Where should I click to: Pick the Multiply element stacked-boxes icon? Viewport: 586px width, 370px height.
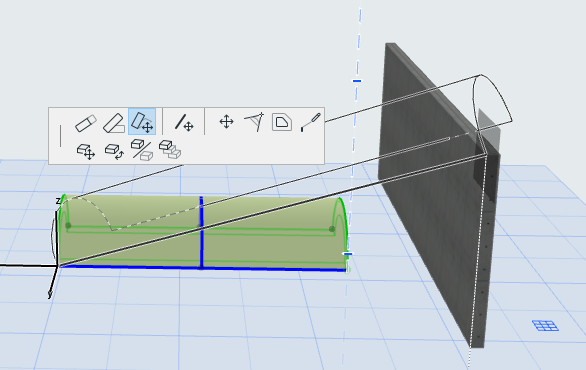170,149
